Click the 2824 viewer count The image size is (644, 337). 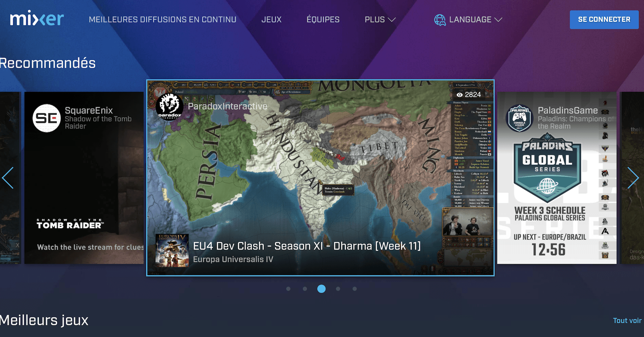tap(473, 95)
